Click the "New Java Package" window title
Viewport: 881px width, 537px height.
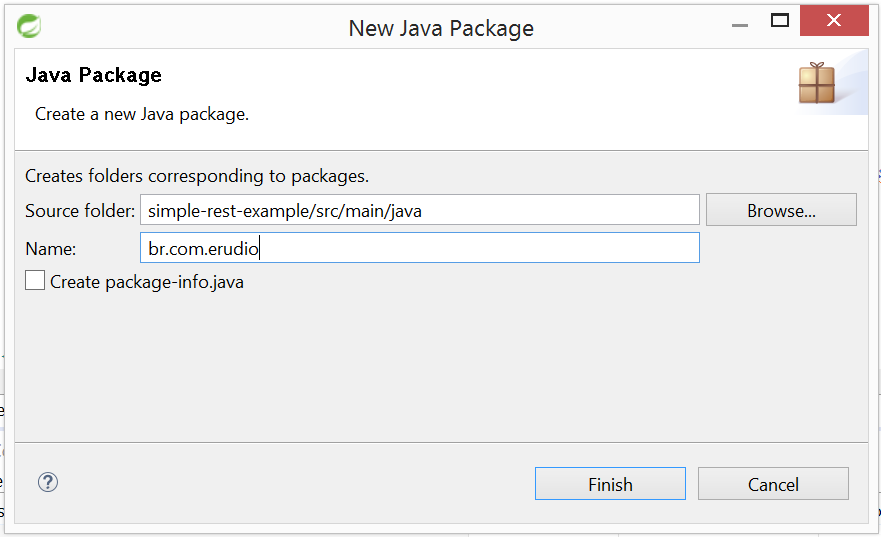click(441, 28)
